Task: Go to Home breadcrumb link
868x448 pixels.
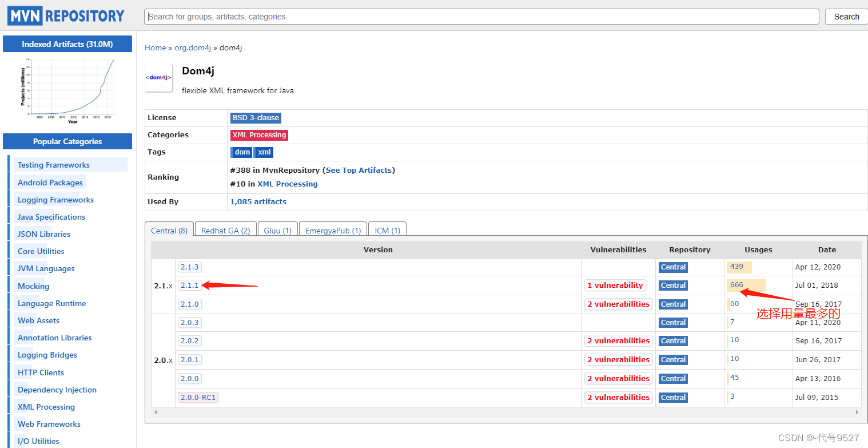Action: pos(156,48)
